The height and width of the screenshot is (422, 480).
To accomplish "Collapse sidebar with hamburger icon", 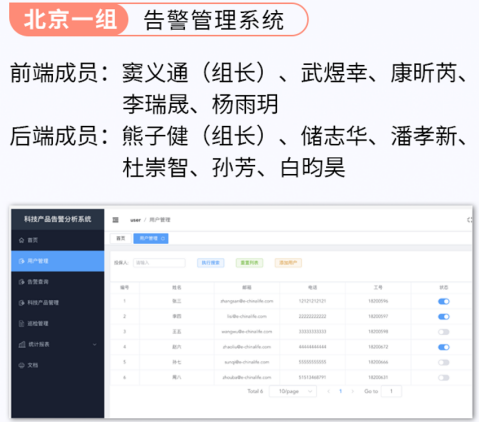I will tap(115, 220).
